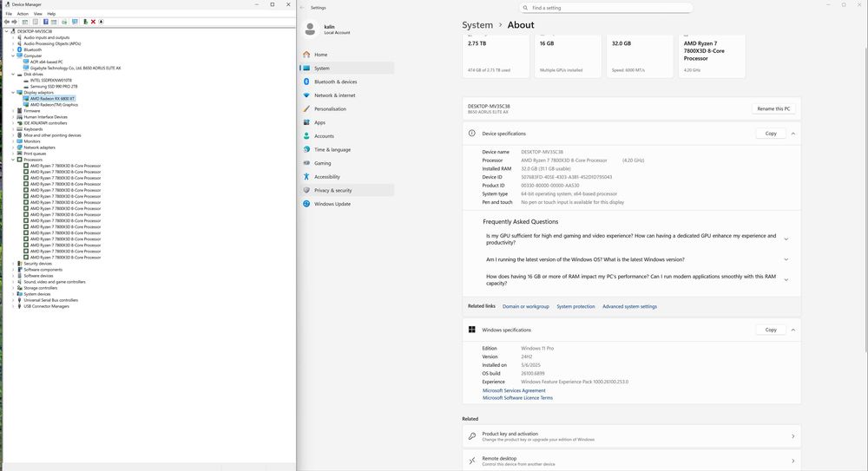The image size is (868, 471).
Task: Open the View menu in Device Manager
Action: tap(37, 14)
